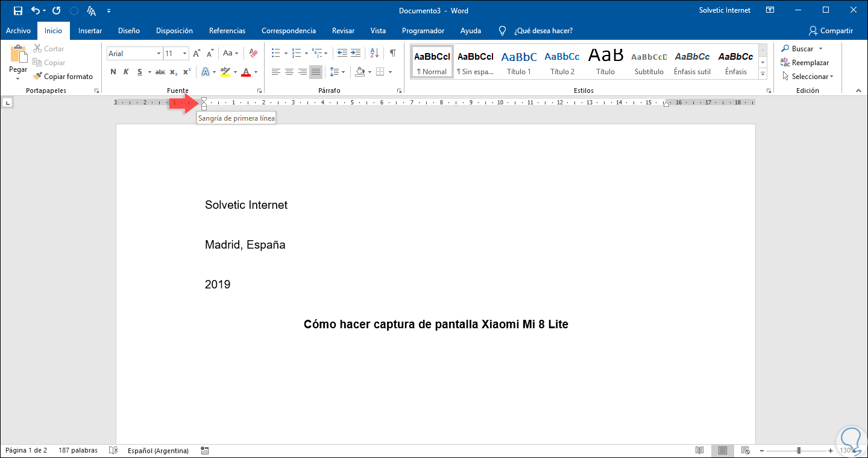
Task: Collapse the ribbon with the up chevron
Action: (x=859, y=91)
